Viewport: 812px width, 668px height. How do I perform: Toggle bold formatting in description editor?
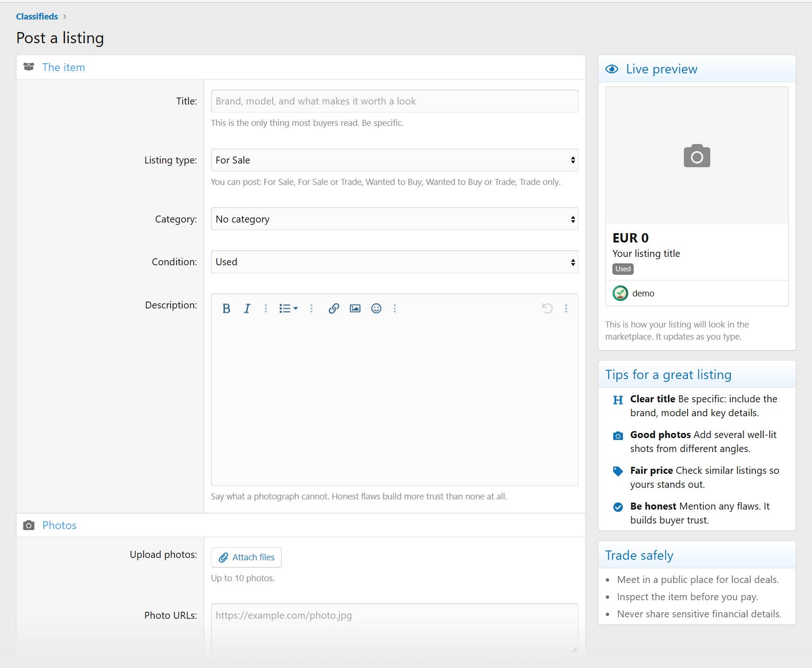pos(226,308)
